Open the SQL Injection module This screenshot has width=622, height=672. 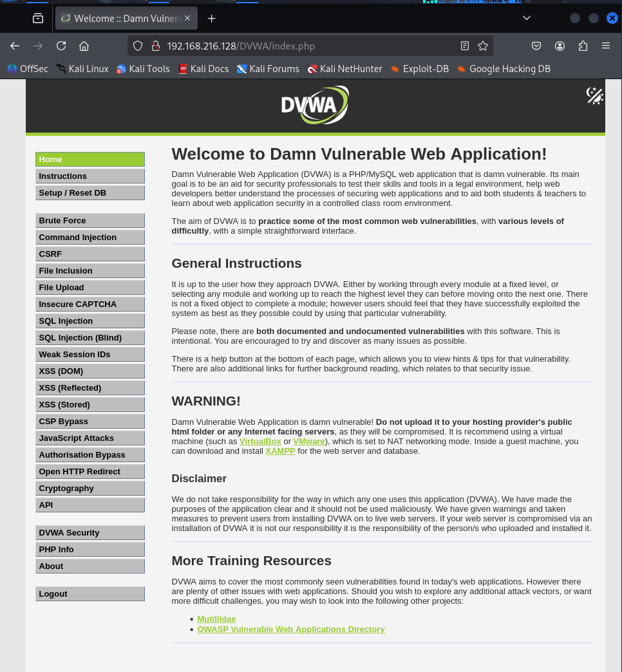pyautogui.click(x=90, y=321)
